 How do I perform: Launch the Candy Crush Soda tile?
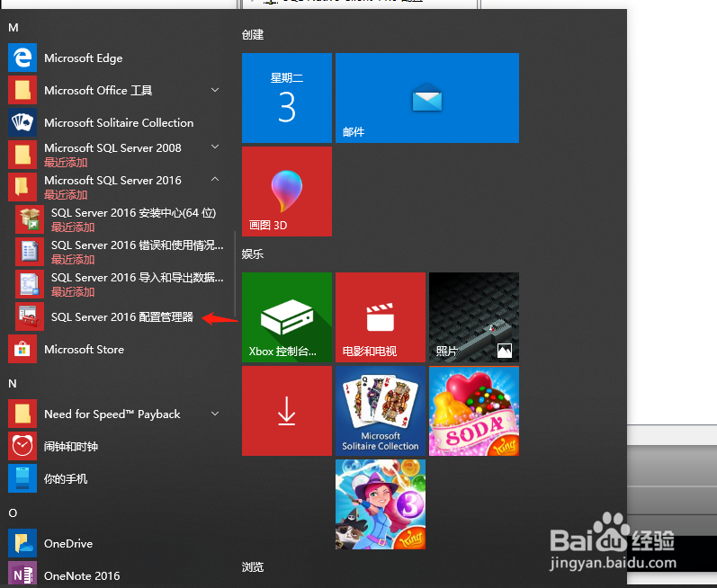click(x=474, y=411)
